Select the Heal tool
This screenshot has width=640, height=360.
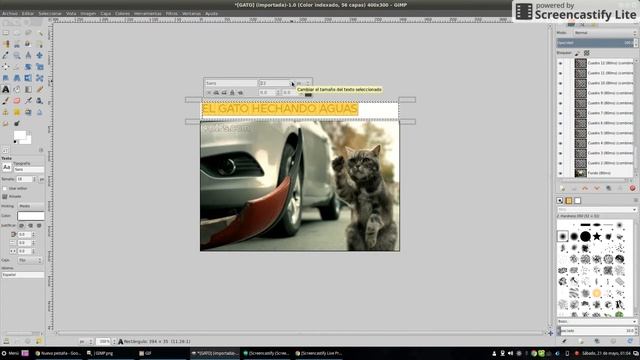[17, 112]
